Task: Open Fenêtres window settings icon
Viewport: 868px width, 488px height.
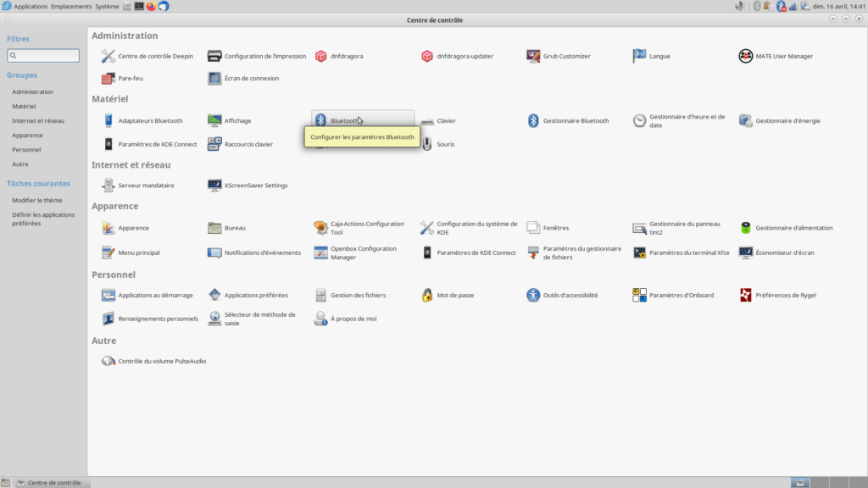Action: click(533, 227)
